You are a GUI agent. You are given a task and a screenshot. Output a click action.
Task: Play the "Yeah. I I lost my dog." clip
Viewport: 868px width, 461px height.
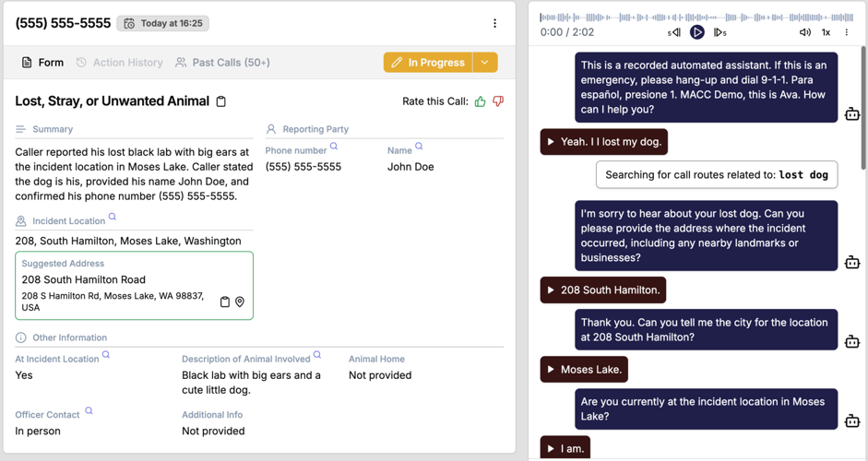552,142
